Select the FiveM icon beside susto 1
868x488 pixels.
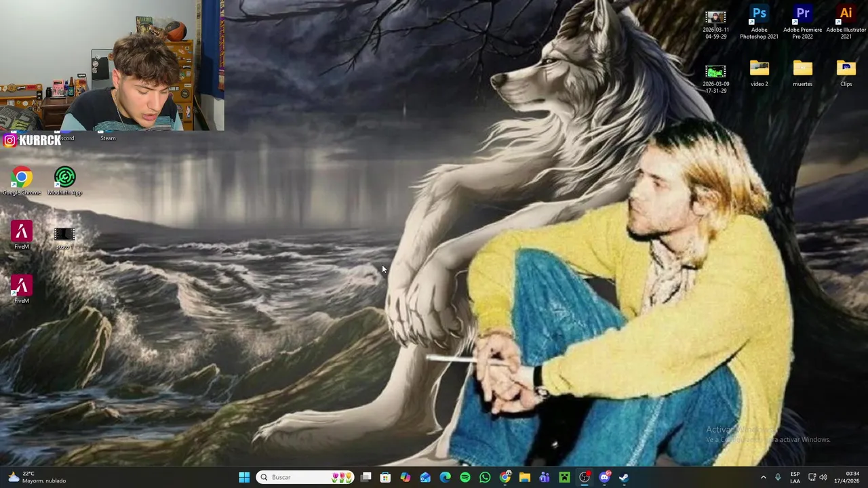(22, 236)
